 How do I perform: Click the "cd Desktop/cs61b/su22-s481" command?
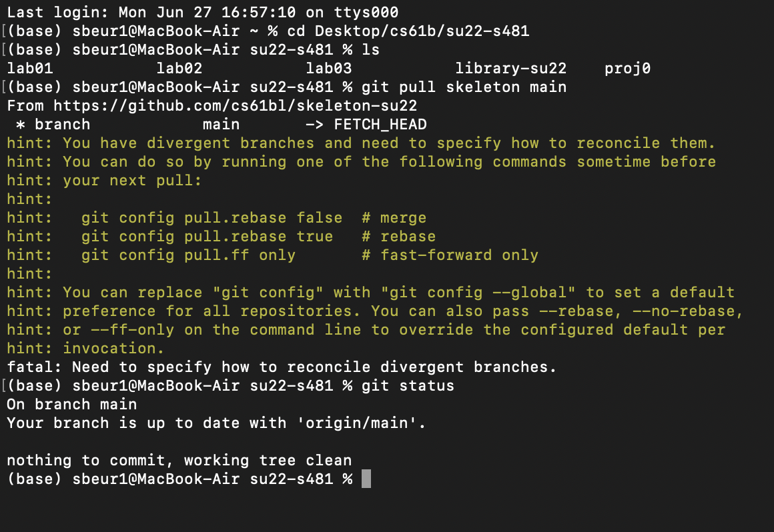[408, 31]
